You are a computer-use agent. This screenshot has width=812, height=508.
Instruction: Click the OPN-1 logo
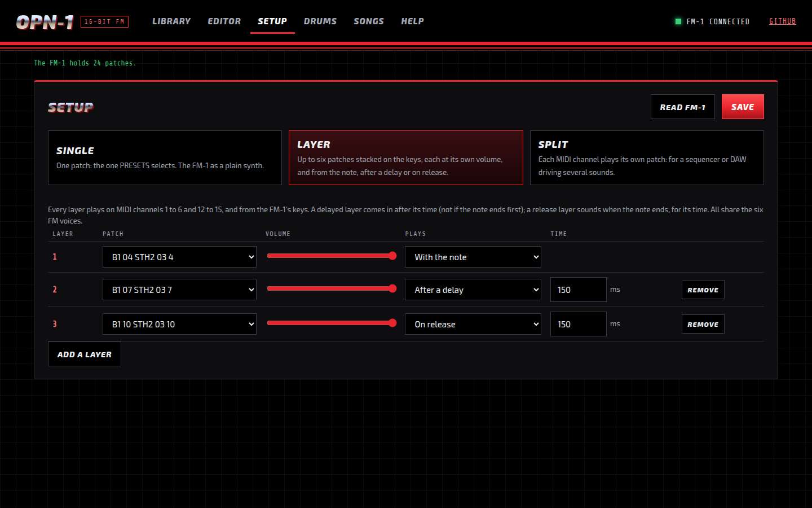pyautogui.click(x=45, y=22)
